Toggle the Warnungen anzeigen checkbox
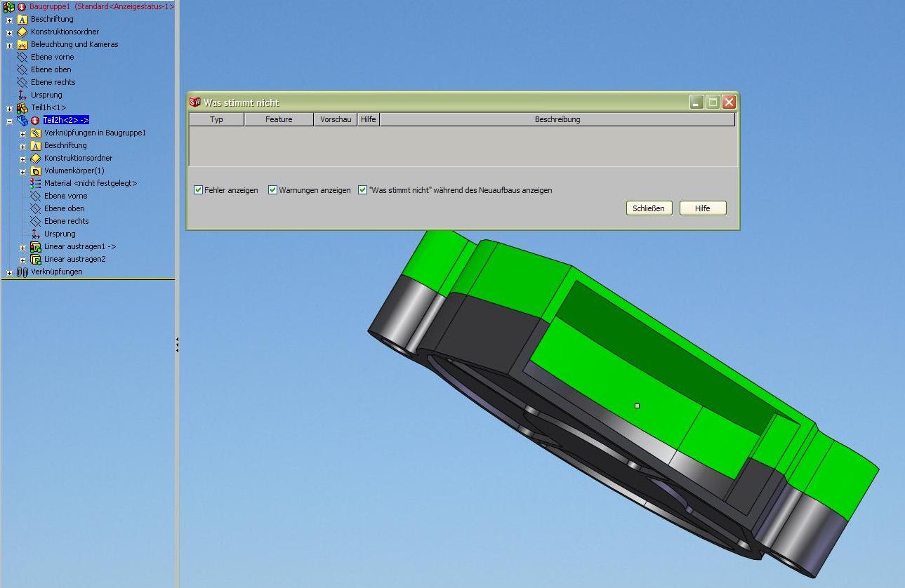This screenshot has width=905, height=588. pyautogui.click(x=272, y=190)
